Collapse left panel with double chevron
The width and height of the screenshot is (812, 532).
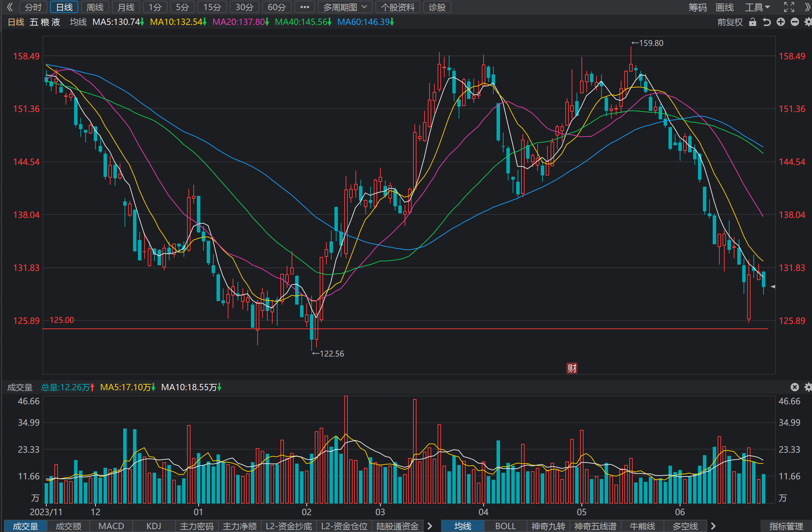[x=10, y=7]
